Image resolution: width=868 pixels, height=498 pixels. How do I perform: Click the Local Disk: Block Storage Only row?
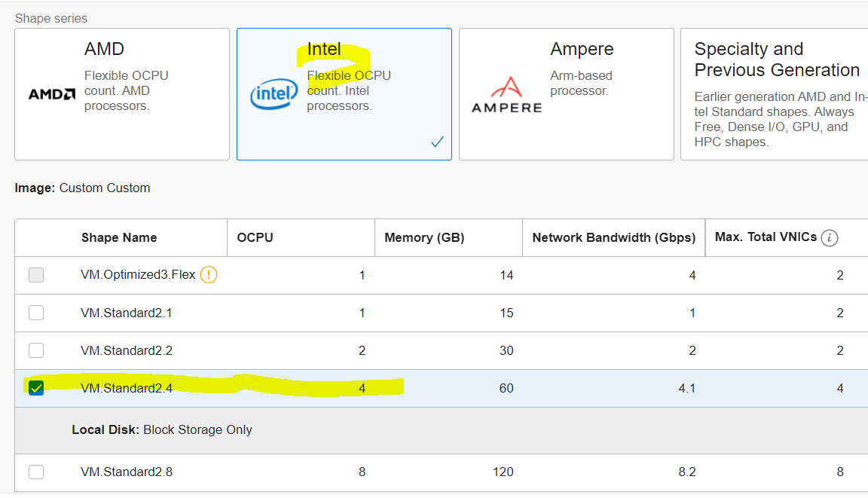click(x=162, y=430)
